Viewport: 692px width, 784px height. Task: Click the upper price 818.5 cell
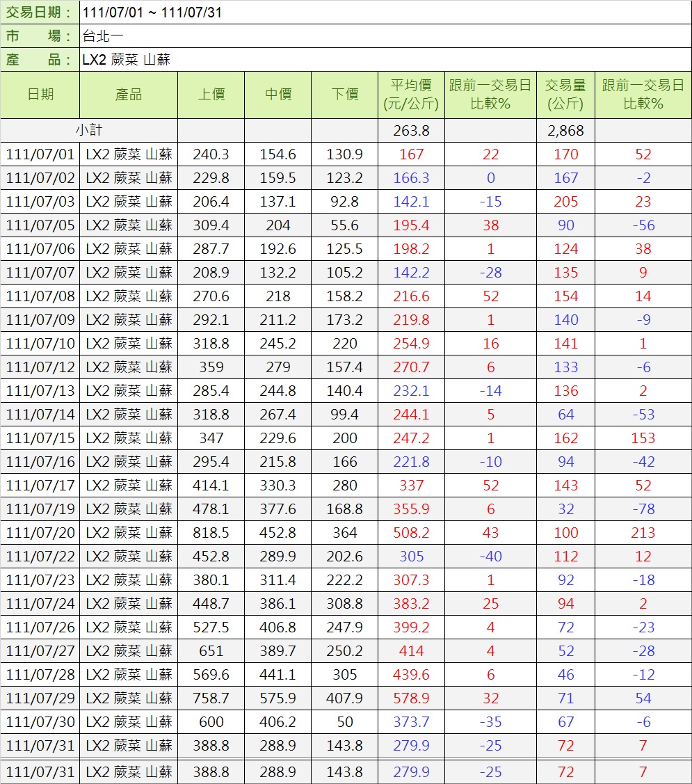coord(211,533)
